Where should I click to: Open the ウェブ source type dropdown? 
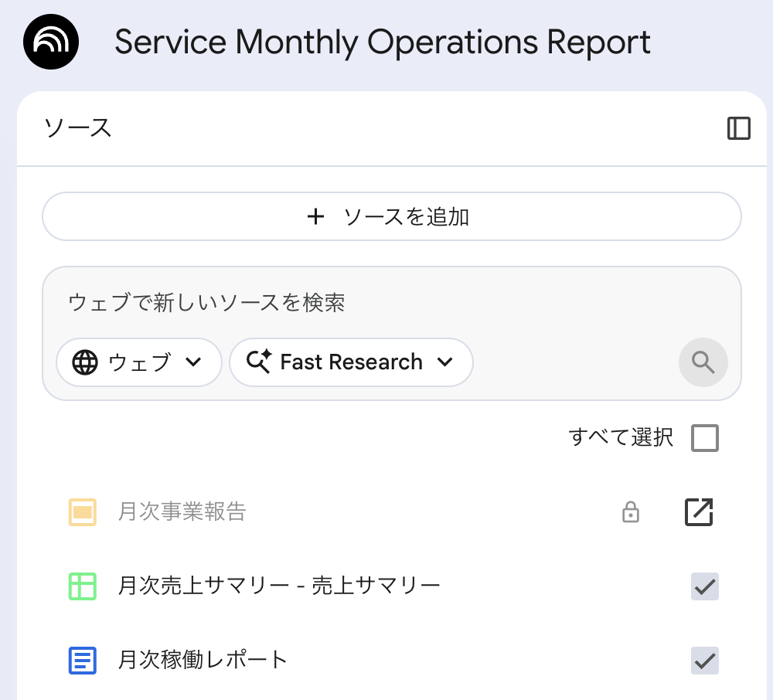[139, 362]
